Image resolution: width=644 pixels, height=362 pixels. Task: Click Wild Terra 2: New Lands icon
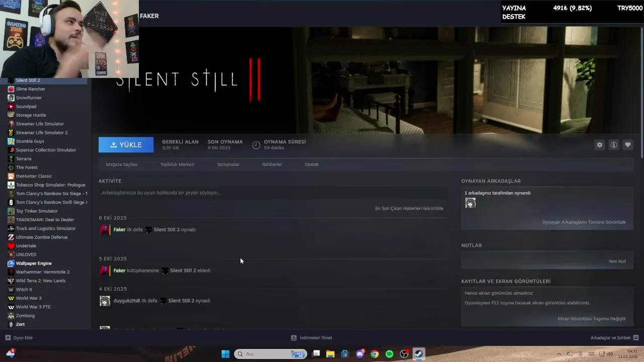coord(11,281)
